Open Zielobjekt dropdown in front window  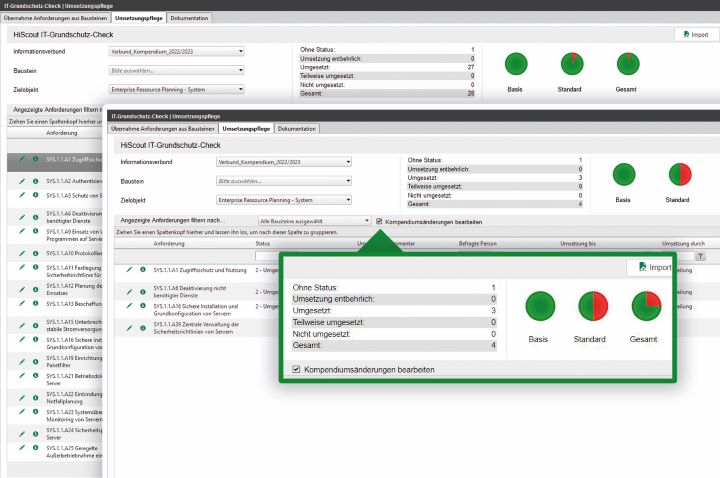pos(284,200)
